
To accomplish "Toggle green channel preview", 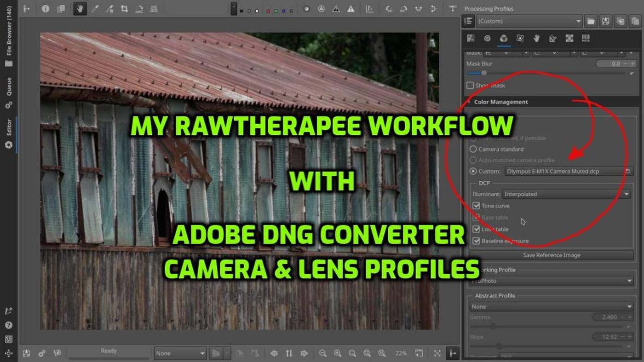I will 276,10.
